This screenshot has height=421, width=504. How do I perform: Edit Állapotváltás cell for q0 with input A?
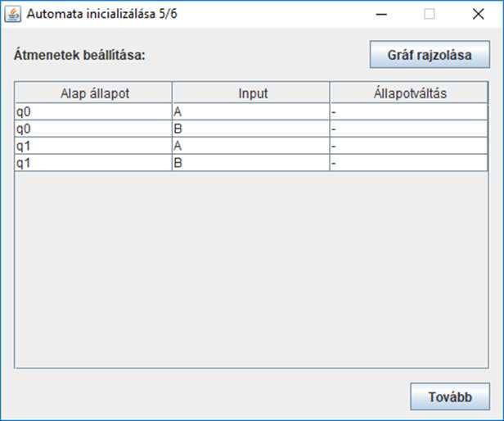point(409,111)
